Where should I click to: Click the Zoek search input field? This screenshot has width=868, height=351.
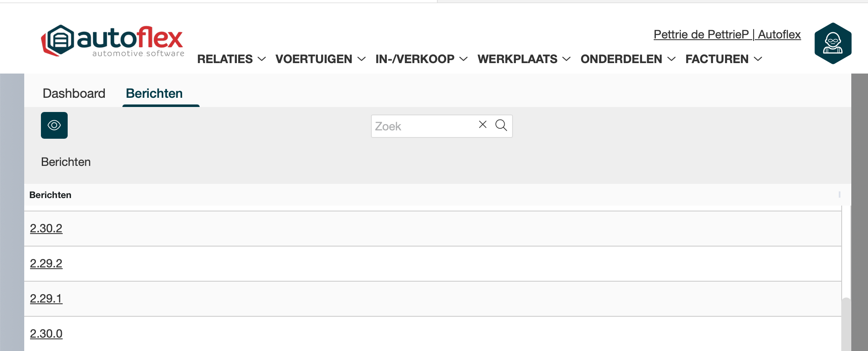[424, 126]
